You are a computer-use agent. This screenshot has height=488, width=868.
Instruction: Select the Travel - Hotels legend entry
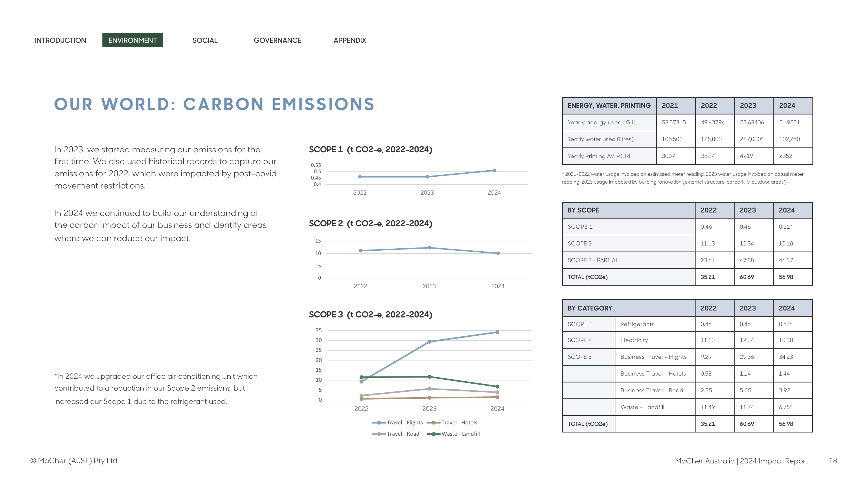(x=452, y=422)
